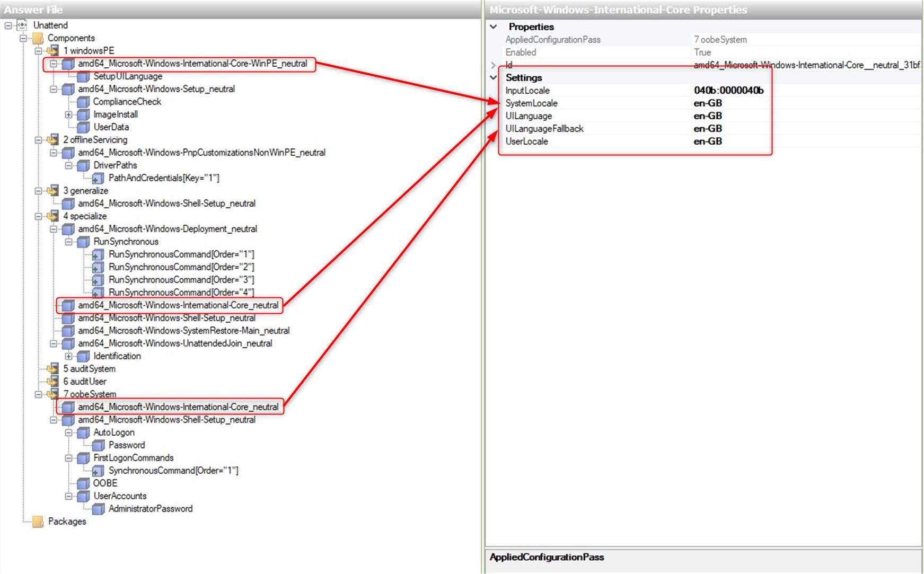Expand the Id property row
Viewport: 924px width, 574px height.
pos(494,65)
